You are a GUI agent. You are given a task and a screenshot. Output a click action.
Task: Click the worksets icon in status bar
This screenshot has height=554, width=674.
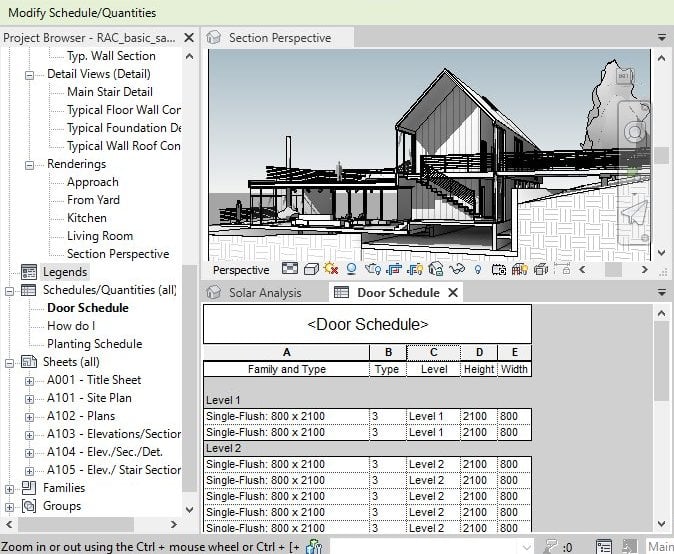(314, 546)
